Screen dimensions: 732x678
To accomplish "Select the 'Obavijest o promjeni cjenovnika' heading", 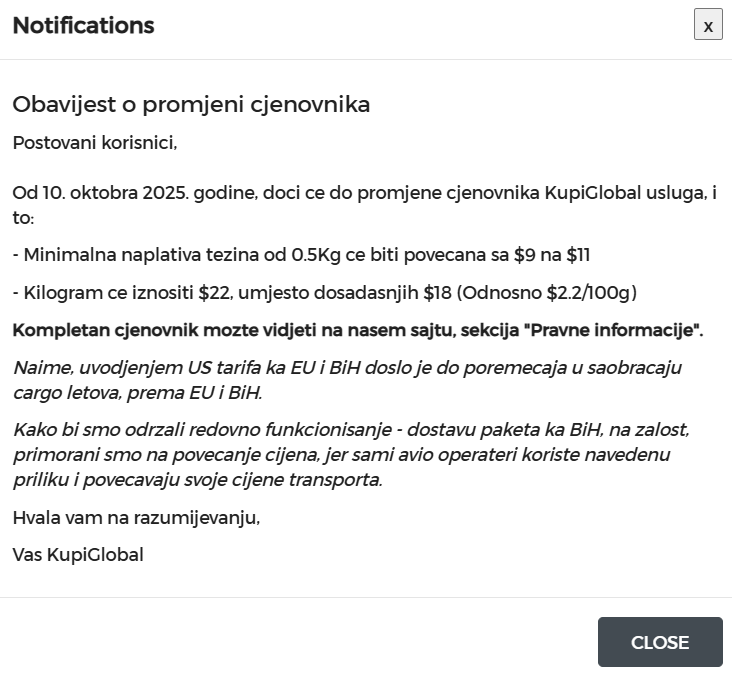I will (x=191, y=104).
